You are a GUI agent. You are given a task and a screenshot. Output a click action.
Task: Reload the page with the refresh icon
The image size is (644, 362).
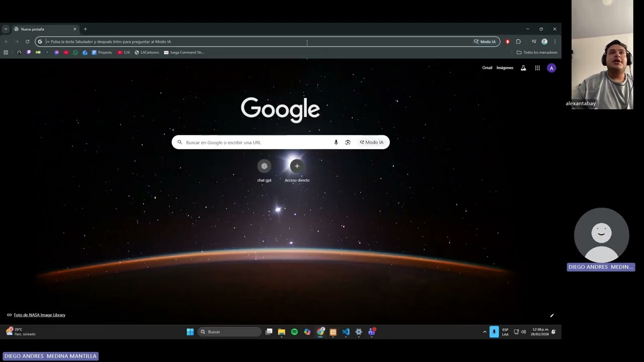click(27, 42)
